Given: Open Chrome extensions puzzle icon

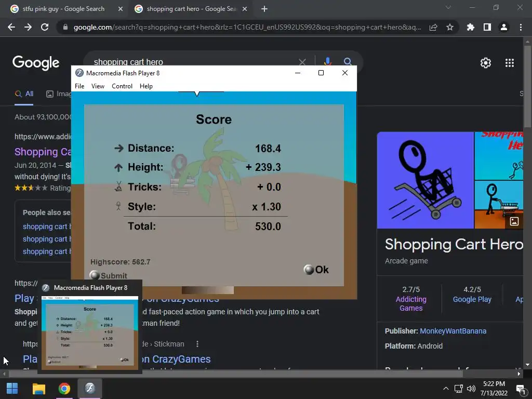Looking at the screenshot, I should pos(471,27).
